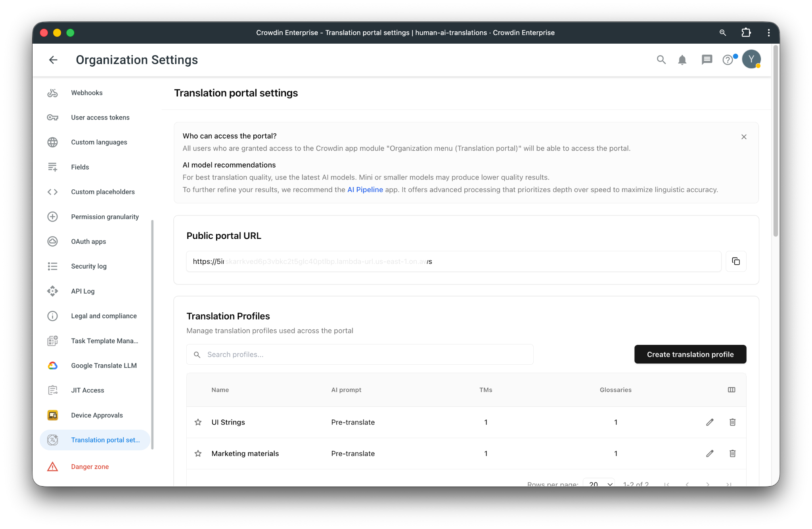Click the OAuth apps cloud icon

[53, 241]
